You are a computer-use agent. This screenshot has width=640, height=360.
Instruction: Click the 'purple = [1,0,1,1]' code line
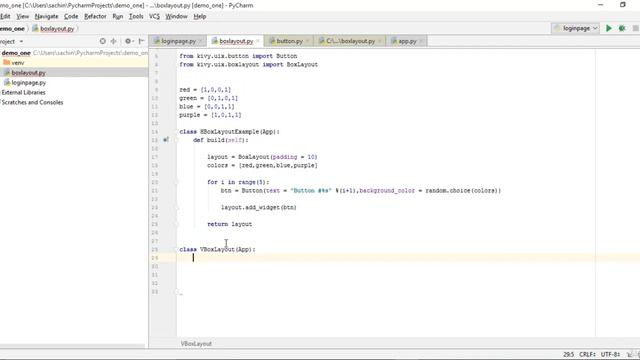pyautogui.click(x=210, y=115)
